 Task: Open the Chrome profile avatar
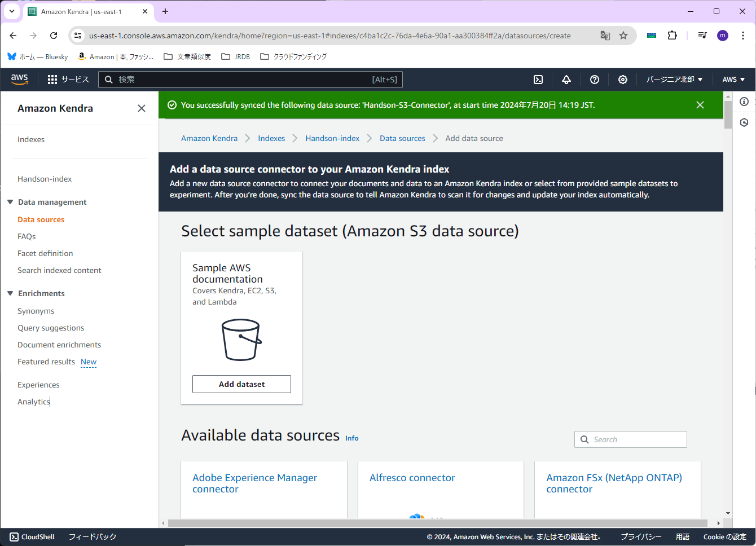coord(723,36)
